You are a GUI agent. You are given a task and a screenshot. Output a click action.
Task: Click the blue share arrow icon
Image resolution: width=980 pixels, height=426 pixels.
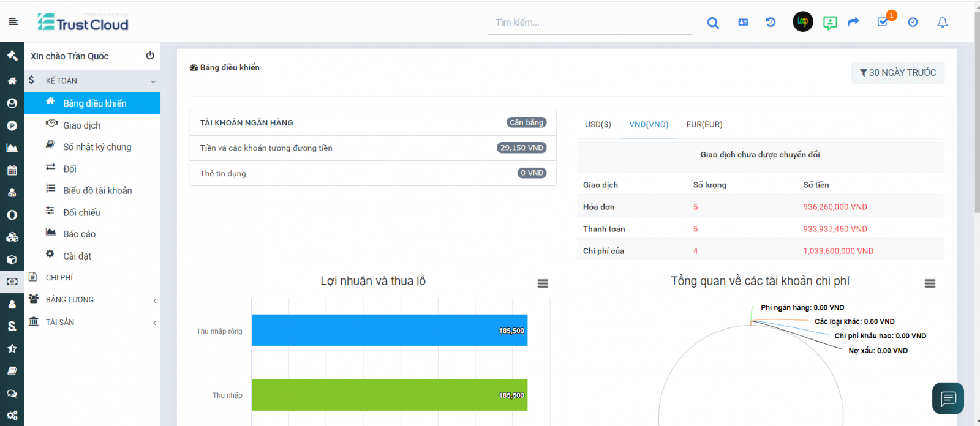(x=853, y=22)
